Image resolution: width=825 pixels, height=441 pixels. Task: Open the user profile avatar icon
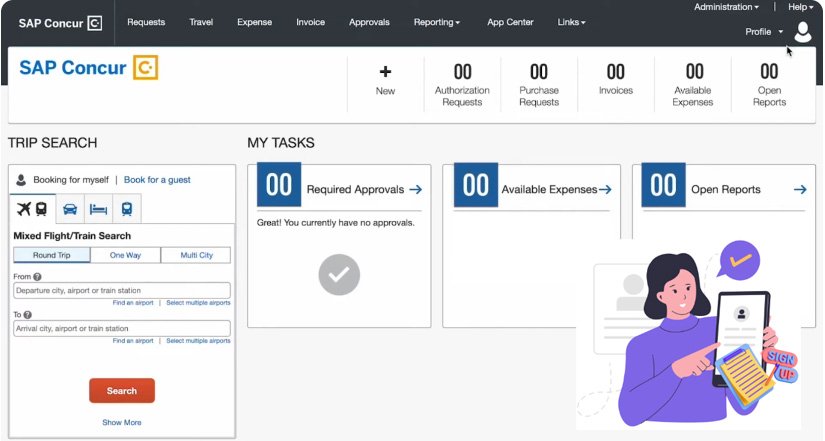[x=802, y=32]
